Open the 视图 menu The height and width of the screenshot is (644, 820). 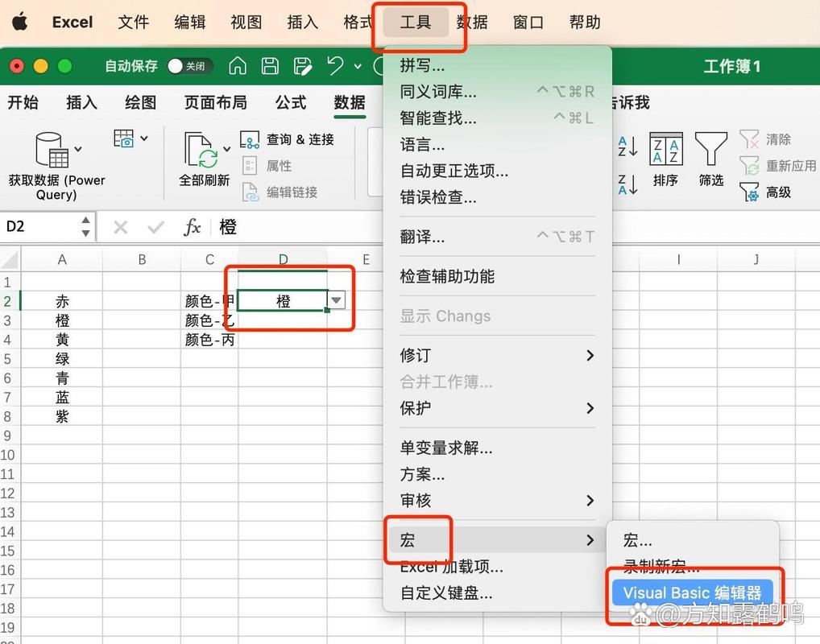pos(246,22)
